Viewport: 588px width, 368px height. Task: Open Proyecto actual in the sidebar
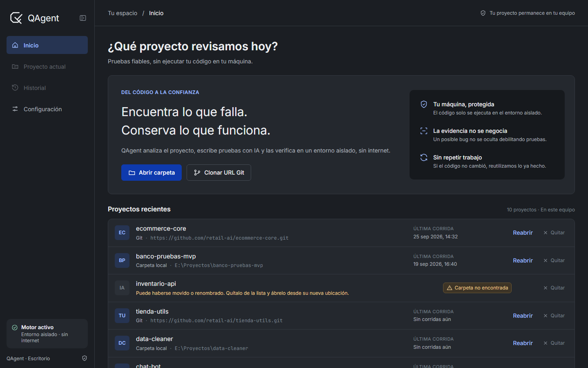[x=47, y=66]
